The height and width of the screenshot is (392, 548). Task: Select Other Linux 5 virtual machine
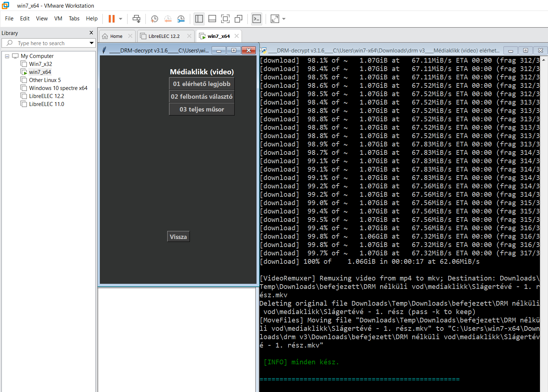coord(45,80)
